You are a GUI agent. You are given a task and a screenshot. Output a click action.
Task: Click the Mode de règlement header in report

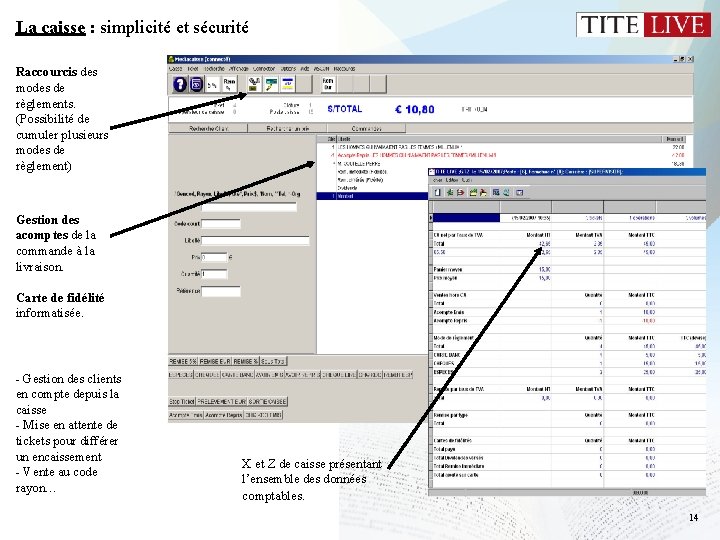(454, 338)
